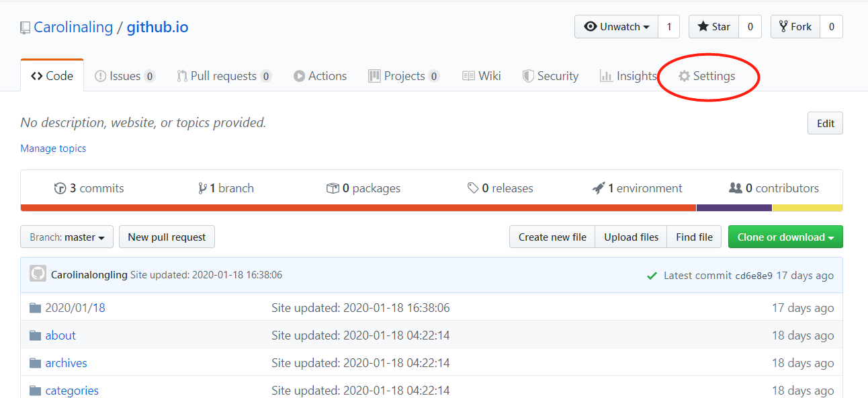The image size is (868, 398).
Task: Click the fork icon on Fork button
Action: pyautogui.click(x=783, y=27)
